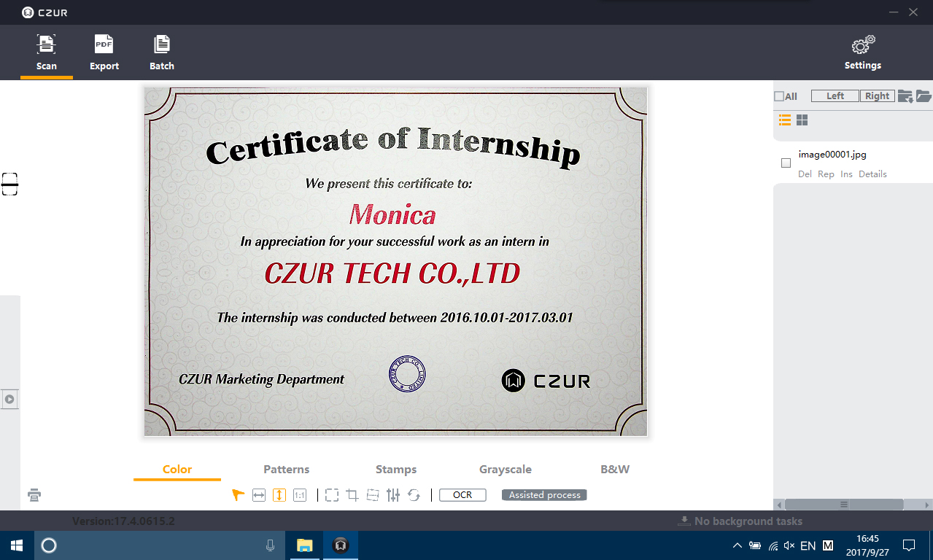Click the CZUR logo in title bar
Viewport: 933px width, 560px height.
[44, 12]
